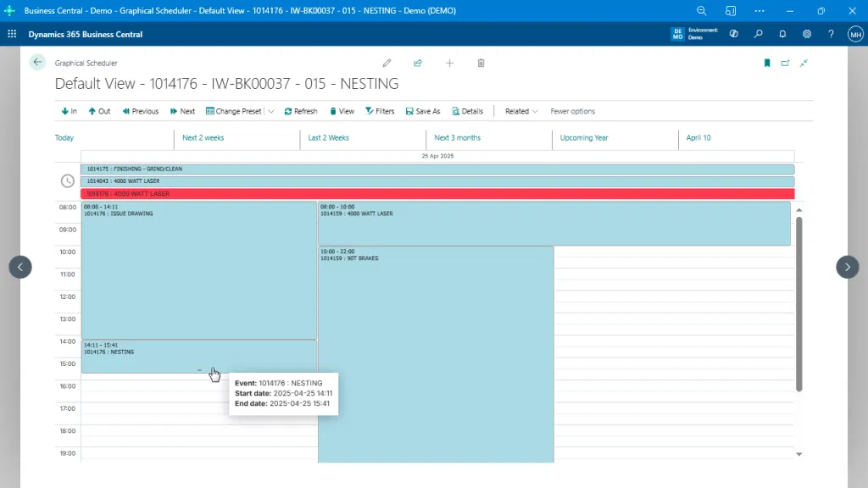
Task: Open Filters for the scheduler
Action: click(x=379, y=111)
